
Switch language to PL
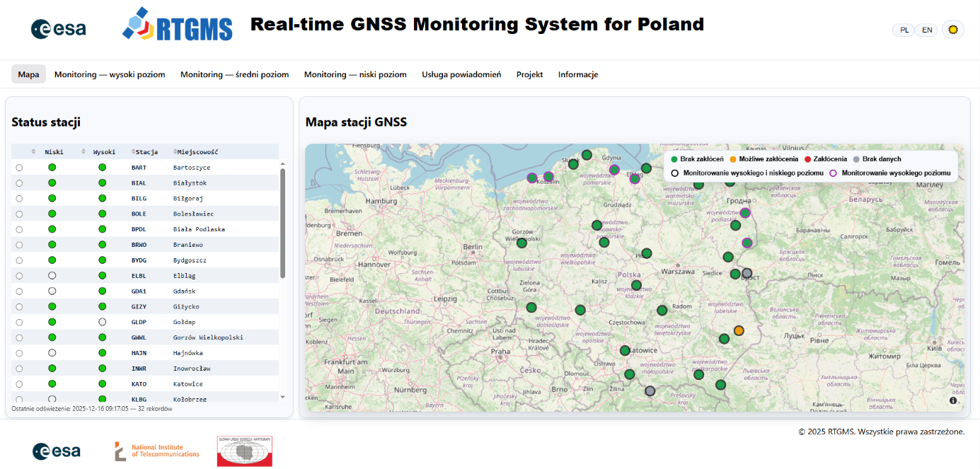(x=904, y=30)
